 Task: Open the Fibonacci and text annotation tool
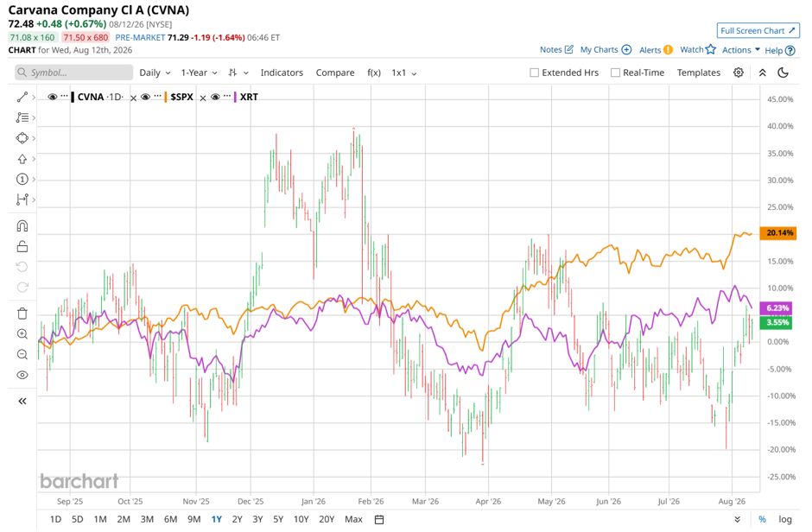point(22,118)
